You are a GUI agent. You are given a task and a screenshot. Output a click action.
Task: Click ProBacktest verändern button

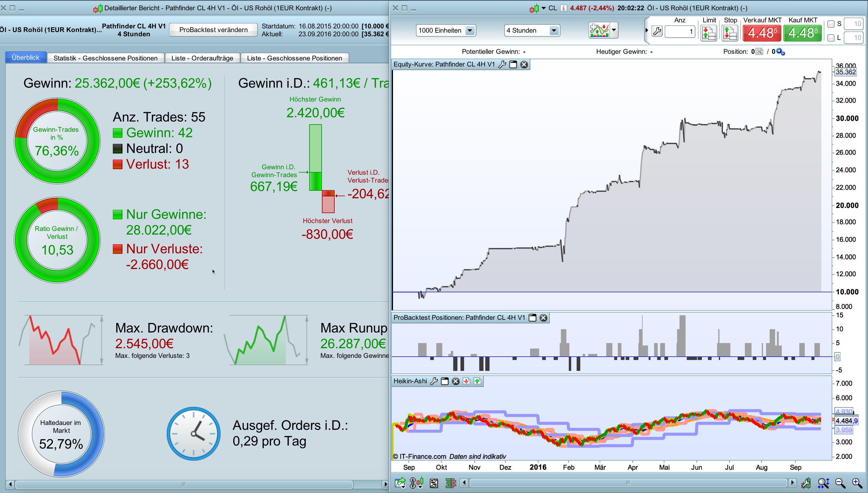tap(213, 30)
